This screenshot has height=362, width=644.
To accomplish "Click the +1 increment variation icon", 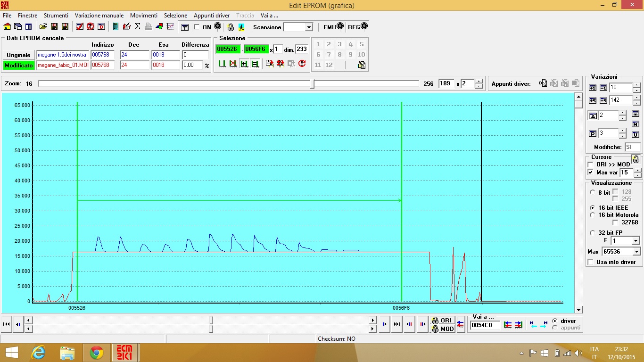I will (x=593, y=88).
